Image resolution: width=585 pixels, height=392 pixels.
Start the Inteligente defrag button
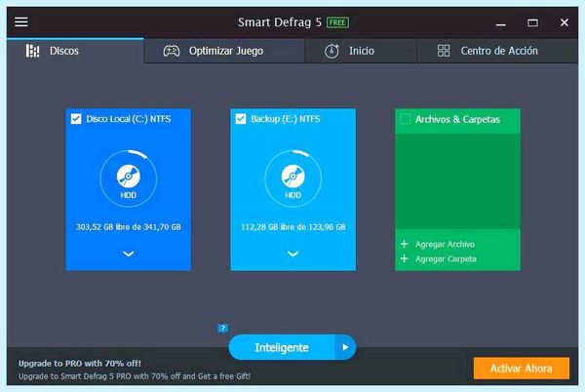pyautogui.click(x=282, y=347)
